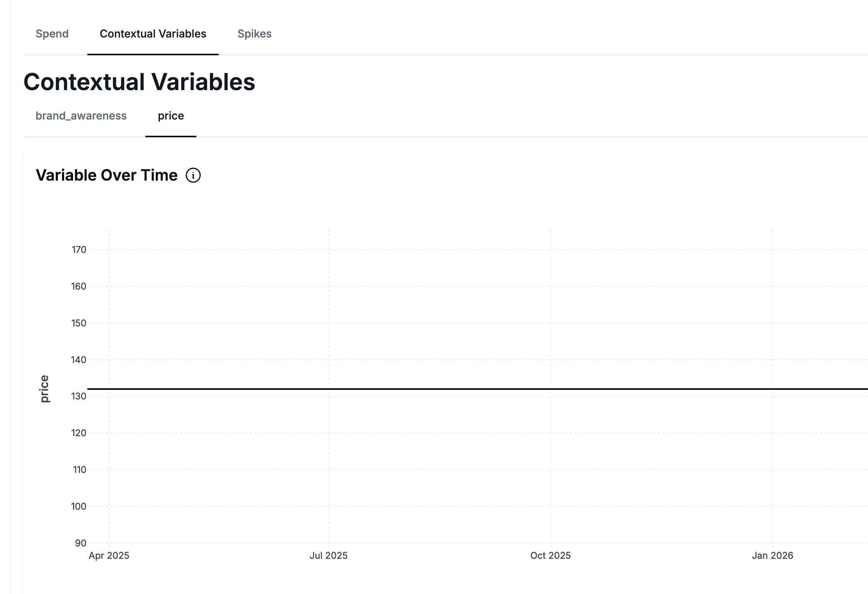Viewport: 868px width, 594px height.
Task: Click the Jul 2025 axis label
Action: tap(329, 556)
